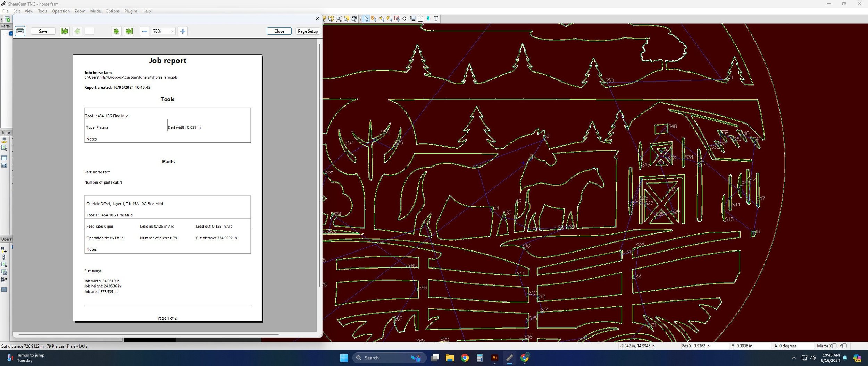Screen dimensions: 868x366
Task: Click the X on the report preview dialog
Action: [317, 19]
